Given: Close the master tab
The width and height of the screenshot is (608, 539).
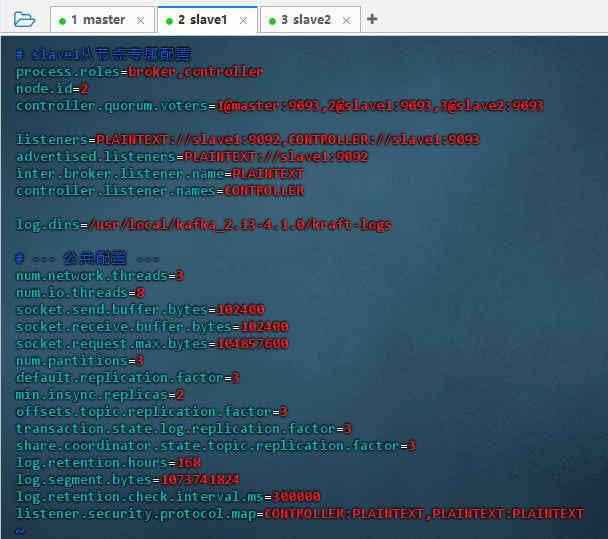Looking at the screenshot, I should [x=140, y=21].
